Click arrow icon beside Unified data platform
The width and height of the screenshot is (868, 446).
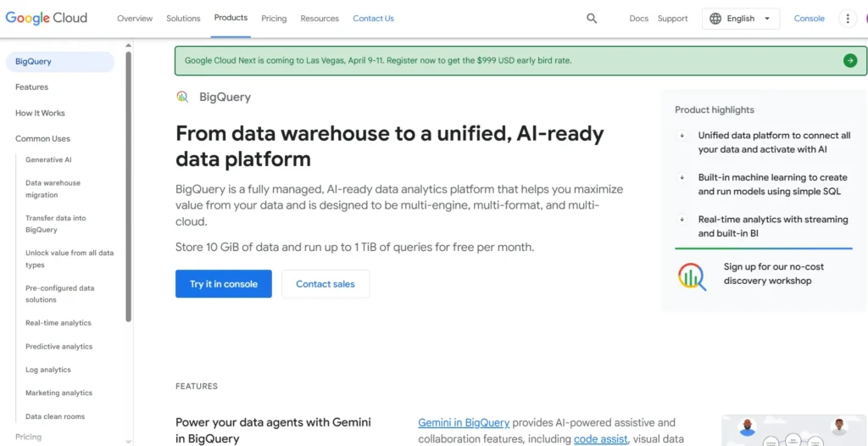pos(682,135)
